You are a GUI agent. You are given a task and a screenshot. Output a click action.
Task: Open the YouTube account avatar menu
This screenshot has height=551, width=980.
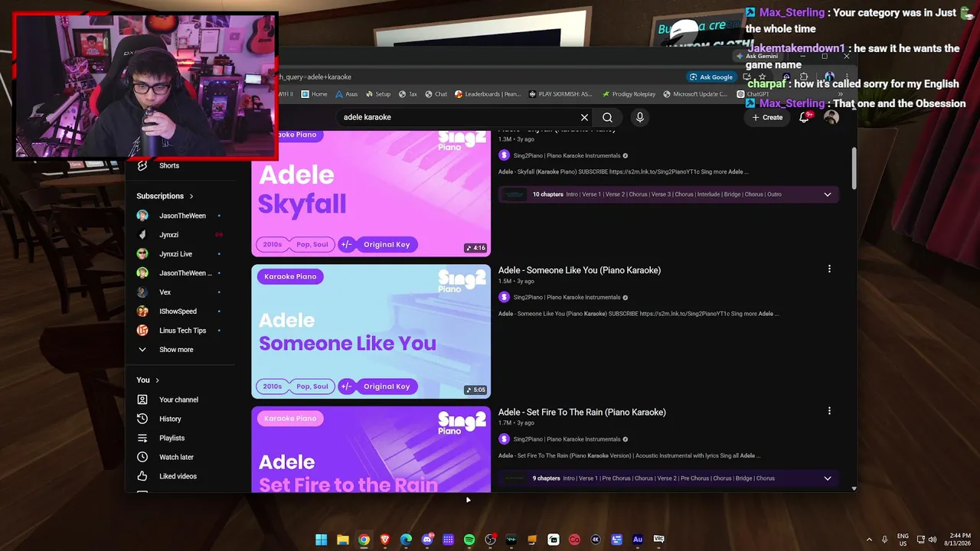[831, 117]
